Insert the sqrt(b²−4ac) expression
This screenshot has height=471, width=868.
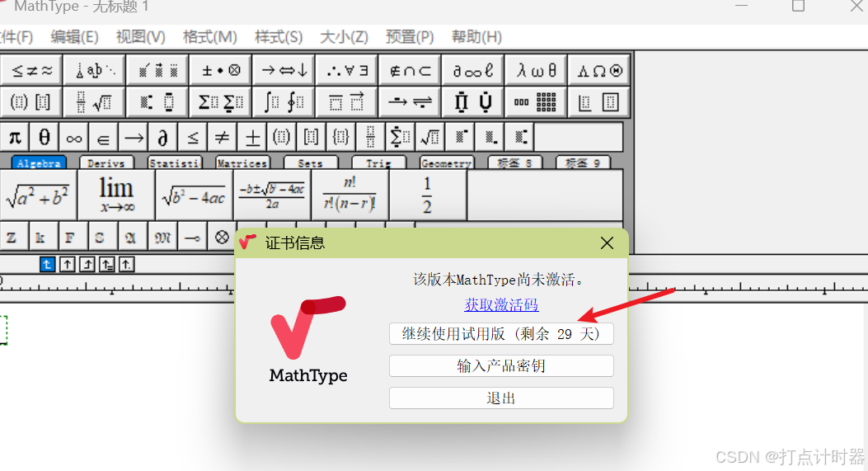click(x=195, y=195)
